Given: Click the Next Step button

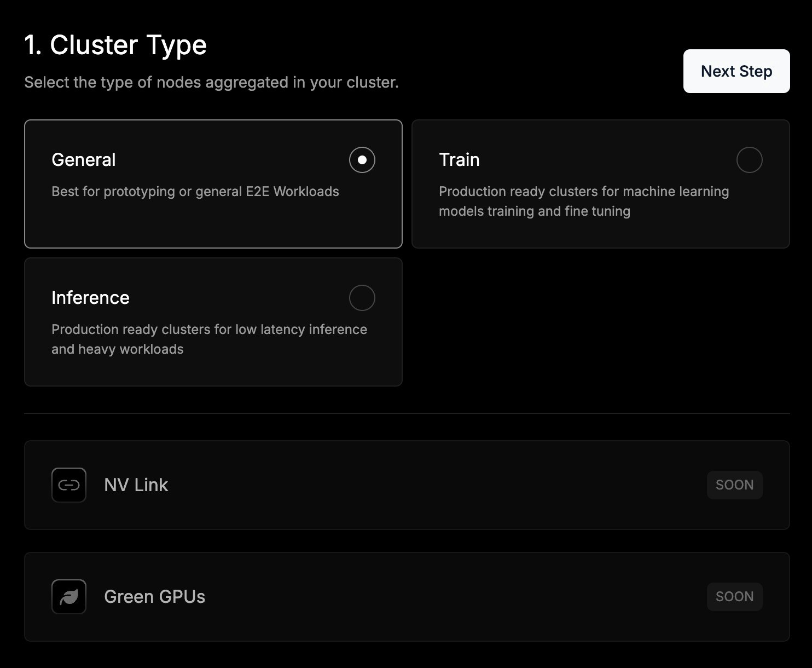Looking at the screenshot, I should [x=736, y=71].
